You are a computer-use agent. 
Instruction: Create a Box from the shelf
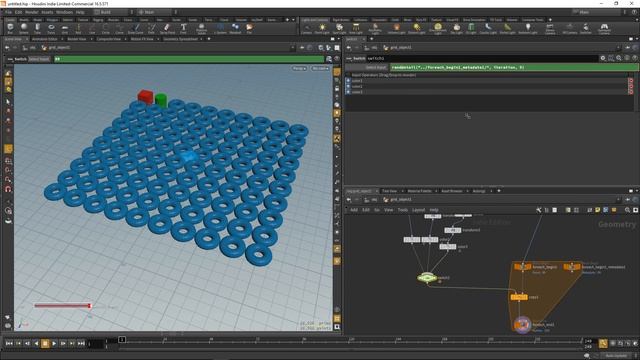pos(10,28)
